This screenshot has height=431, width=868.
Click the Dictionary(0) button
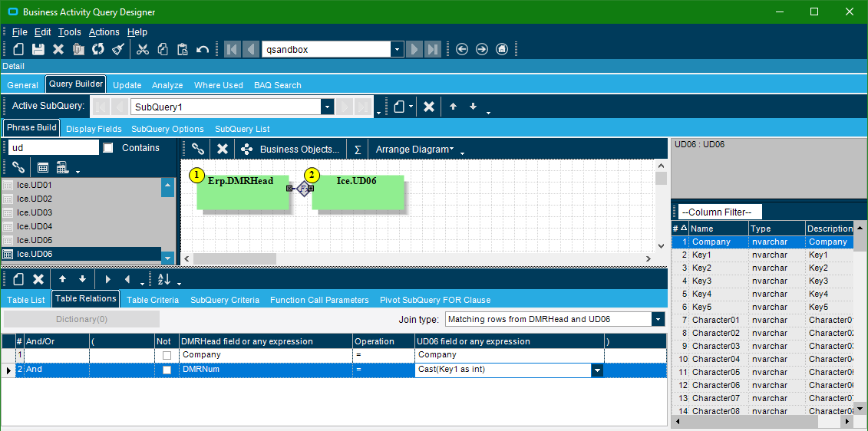[x=81, y=319]
